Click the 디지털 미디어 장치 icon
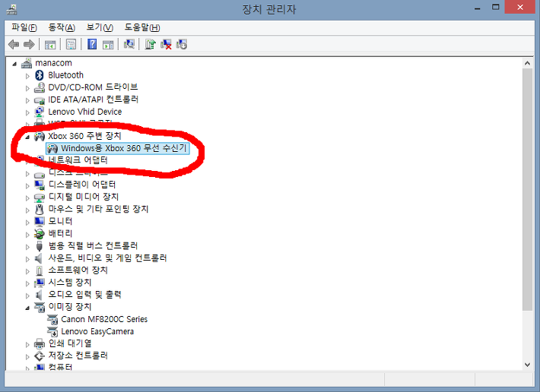 click(40, 198)
